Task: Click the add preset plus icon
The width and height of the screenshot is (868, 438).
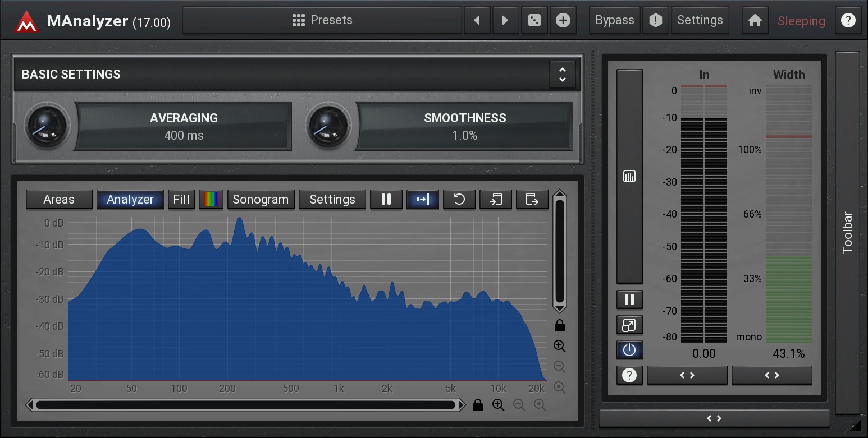Action: coord(563,21)
